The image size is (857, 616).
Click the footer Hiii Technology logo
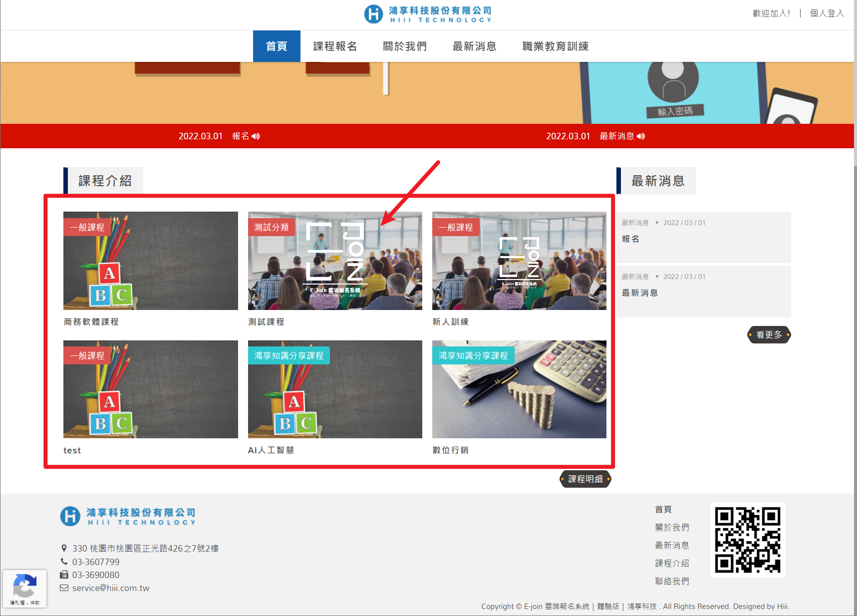point(128,516)
